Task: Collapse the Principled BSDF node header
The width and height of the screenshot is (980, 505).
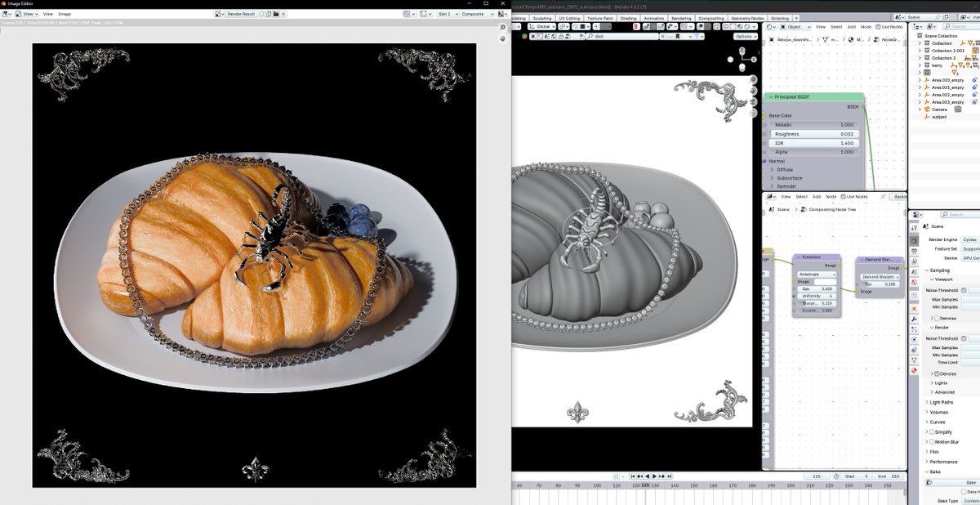Action: [x=769, y=97]
